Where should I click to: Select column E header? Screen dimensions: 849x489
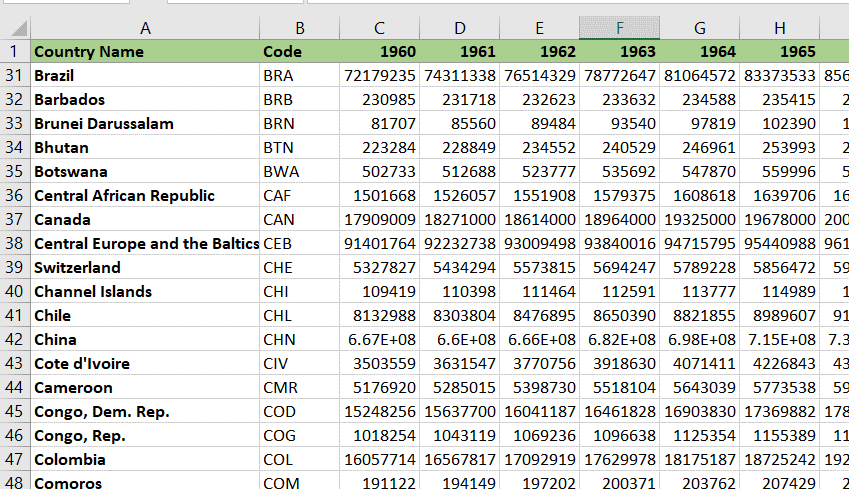click(x=539, y=28)
